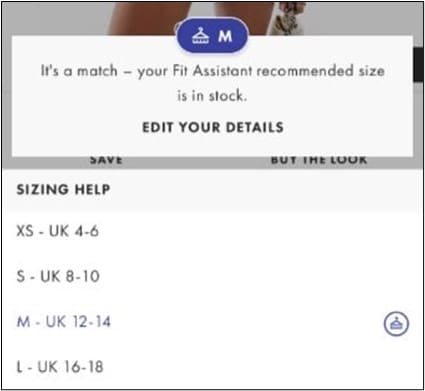
Task: Click the "UK 12-14" label text
Action: click(x=78, y=322)
